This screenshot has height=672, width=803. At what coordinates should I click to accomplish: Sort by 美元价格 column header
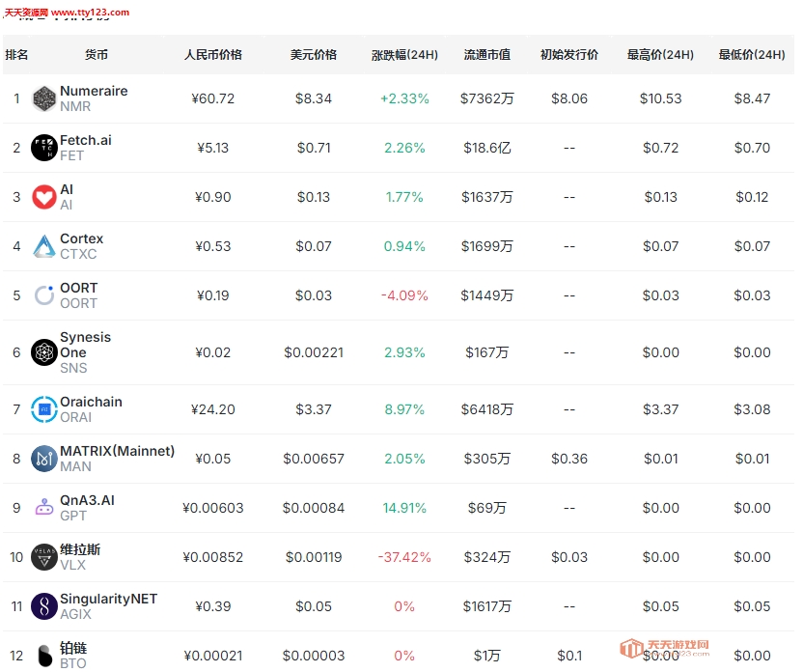[x=314, y=55]
